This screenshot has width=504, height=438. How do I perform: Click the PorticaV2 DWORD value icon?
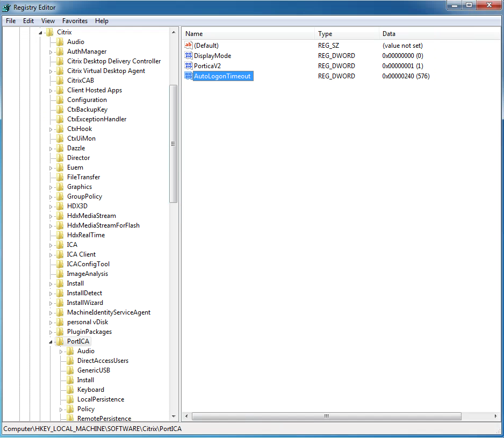[189, 66]
